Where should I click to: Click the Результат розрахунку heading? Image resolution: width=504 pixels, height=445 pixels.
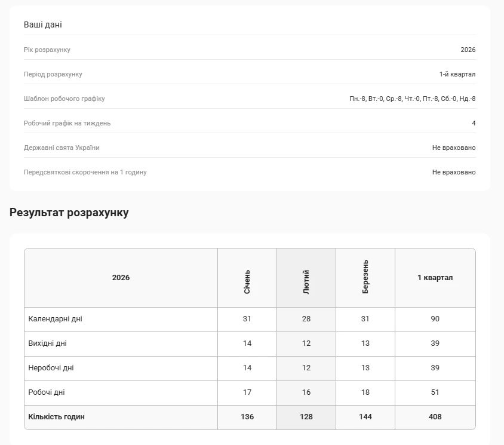point(69,213)
